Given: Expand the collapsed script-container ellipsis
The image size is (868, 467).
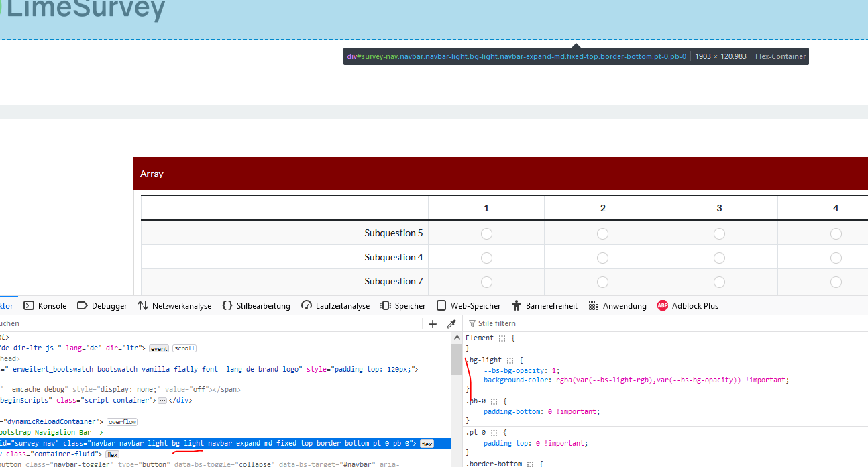Looking at the screenshot, I should click(x=162, y=401).
